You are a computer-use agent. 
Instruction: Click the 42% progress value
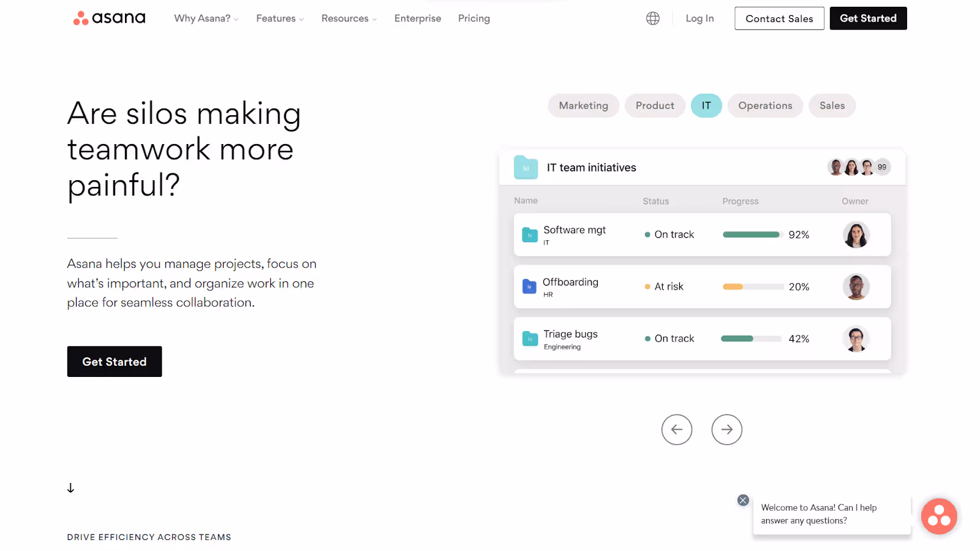pos(799,339)
